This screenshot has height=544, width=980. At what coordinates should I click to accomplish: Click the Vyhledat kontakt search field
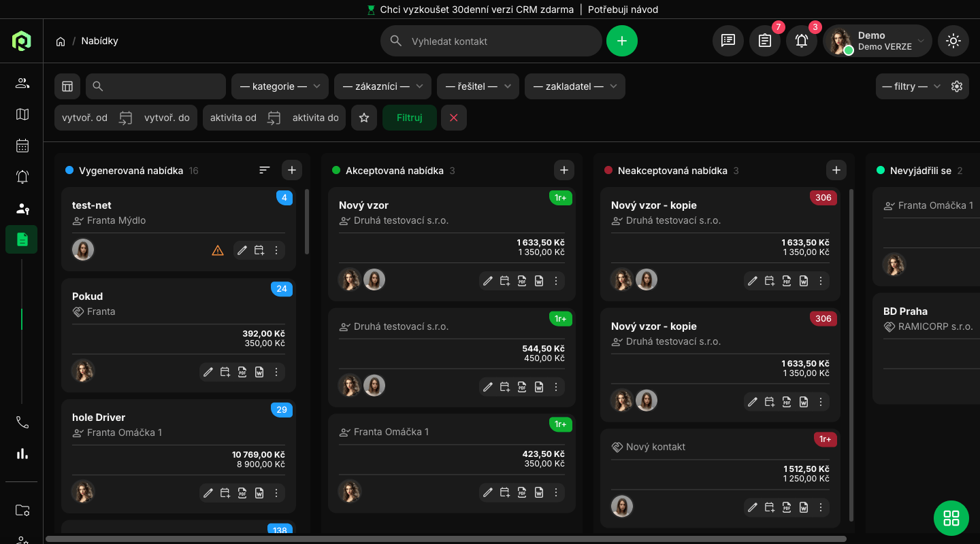[x=500, y=41]
